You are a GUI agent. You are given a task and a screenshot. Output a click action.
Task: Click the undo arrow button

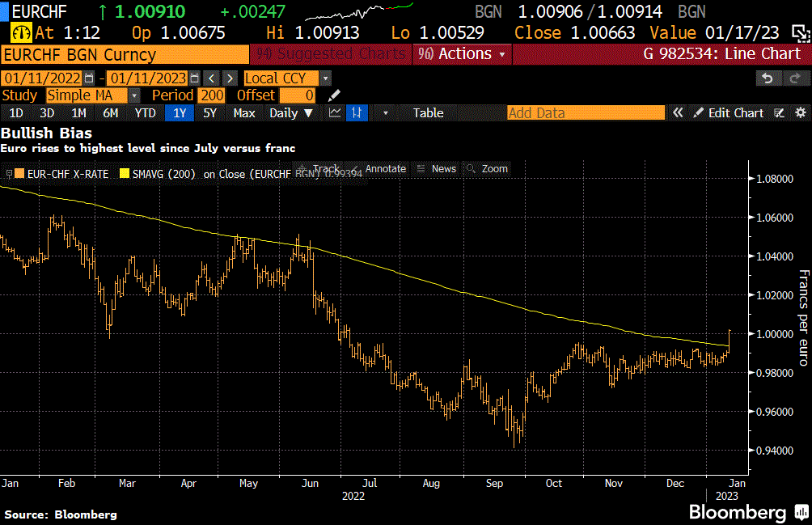pyautogui.click(x=768, y=78)
